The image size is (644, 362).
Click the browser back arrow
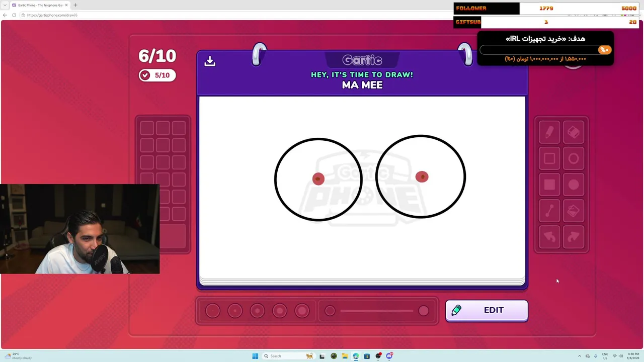(5, 15)
